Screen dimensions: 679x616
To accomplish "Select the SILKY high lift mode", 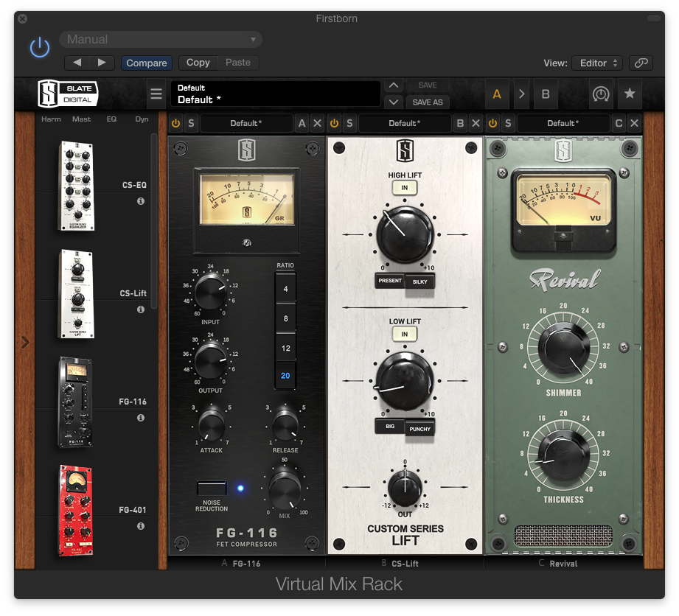I will click(x=419, y=281).
